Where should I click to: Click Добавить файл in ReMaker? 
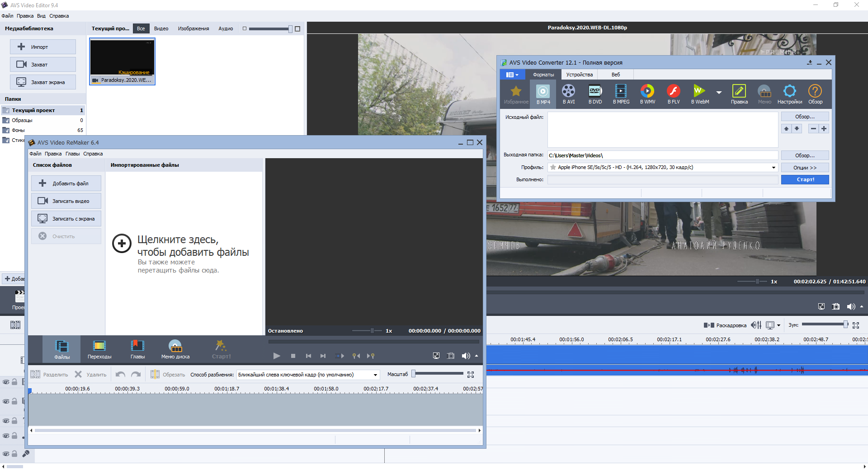(66, 183)
